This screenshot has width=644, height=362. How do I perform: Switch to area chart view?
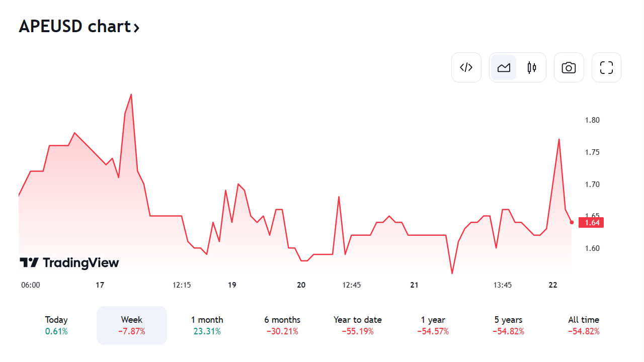[504, 67]
